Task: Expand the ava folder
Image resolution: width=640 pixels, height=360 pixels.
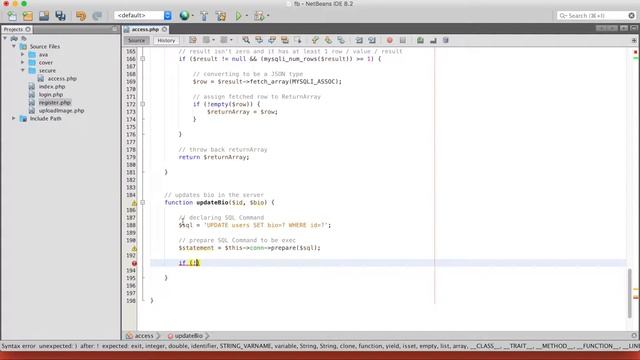Action: (x=22, y=54)
